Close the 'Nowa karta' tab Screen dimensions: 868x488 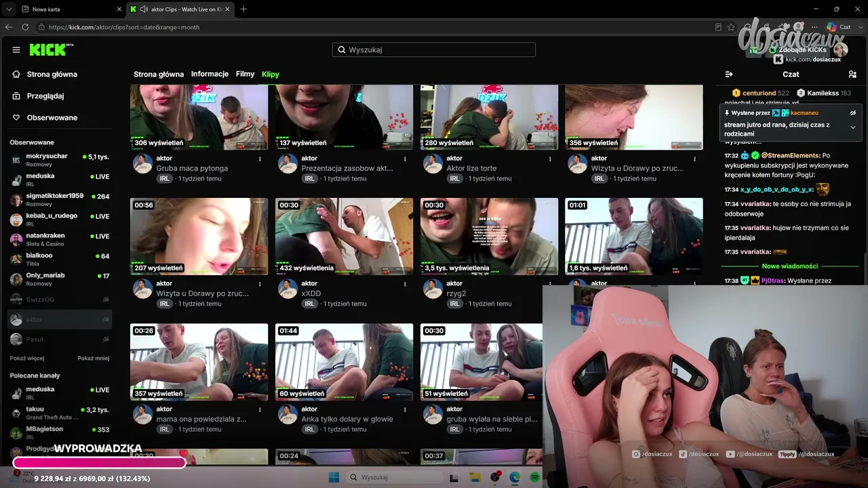click(119, 9)
